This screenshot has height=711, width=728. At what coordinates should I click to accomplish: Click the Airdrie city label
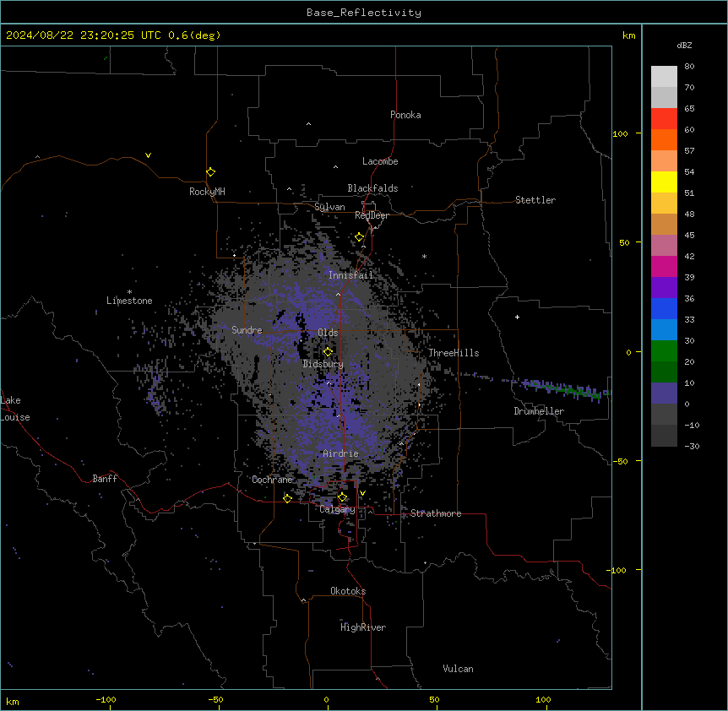tap(341, 453)
